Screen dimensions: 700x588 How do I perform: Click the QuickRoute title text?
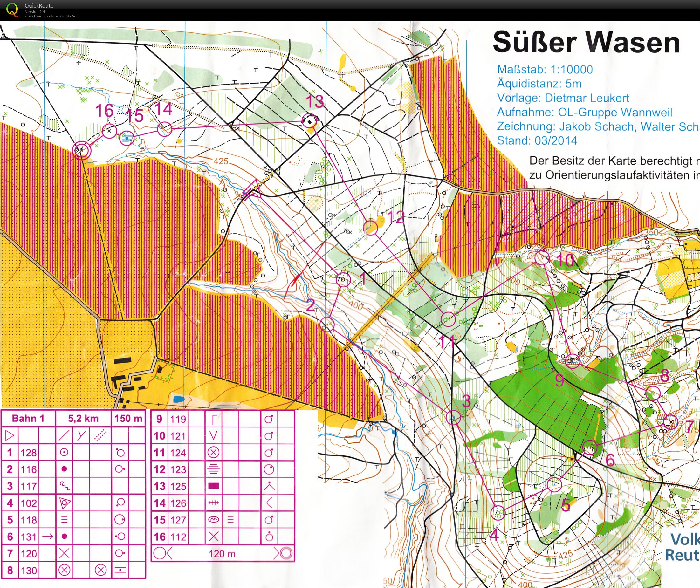(x=39, y=6)
